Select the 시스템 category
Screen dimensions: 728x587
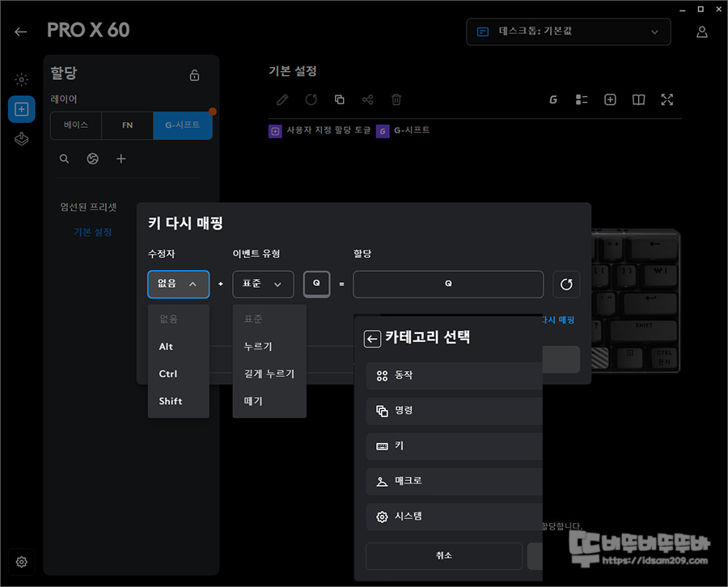454,517
